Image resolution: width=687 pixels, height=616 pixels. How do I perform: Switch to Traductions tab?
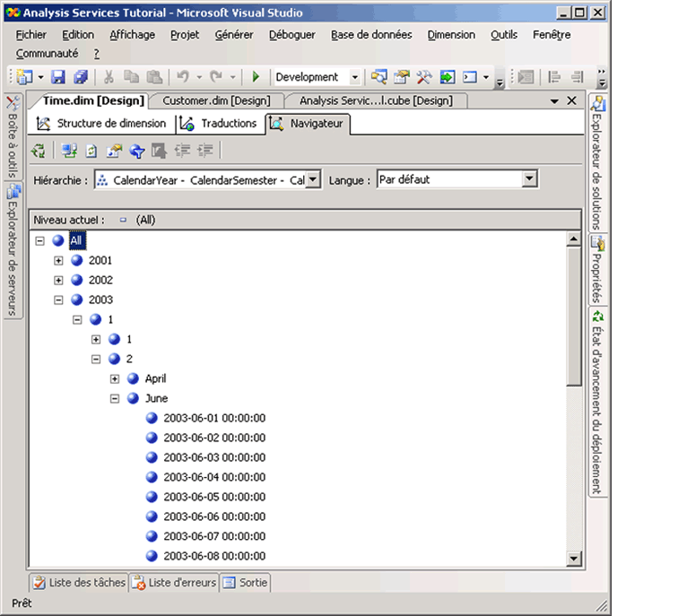[219, 124]
